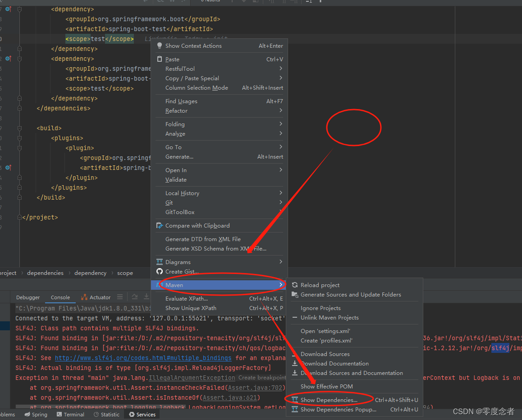This screenshot has height=420, width=522.
Task: Click the dependencies breadcrumb
Action: [x=45, y=273]
